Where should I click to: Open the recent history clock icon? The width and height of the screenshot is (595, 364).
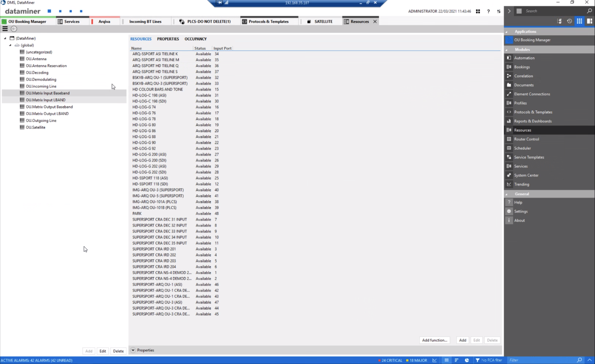569,21
